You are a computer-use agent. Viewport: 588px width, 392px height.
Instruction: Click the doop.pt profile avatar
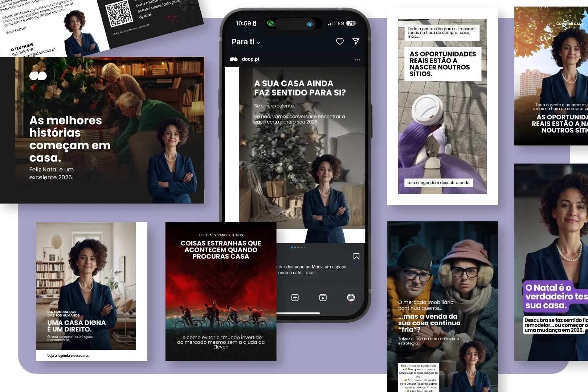click(234, 59)
